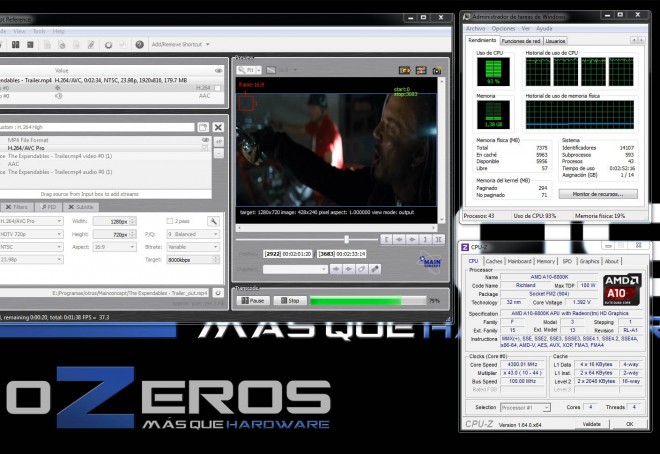Click the +P add button beside stream list
This screenshot has width=660, height=454.
point(219,142)
